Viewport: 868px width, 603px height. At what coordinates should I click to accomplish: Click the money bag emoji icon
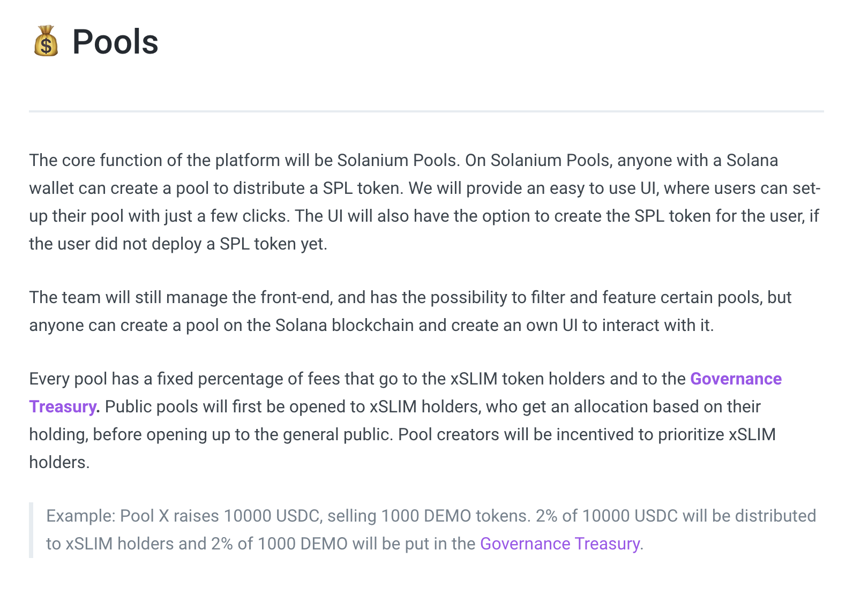(46, 41)
